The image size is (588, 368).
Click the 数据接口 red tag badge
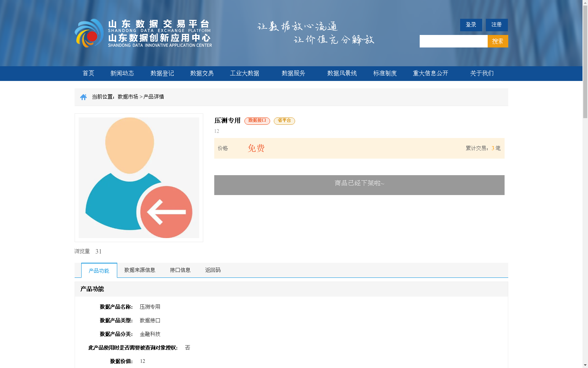[x=257, y=121]
